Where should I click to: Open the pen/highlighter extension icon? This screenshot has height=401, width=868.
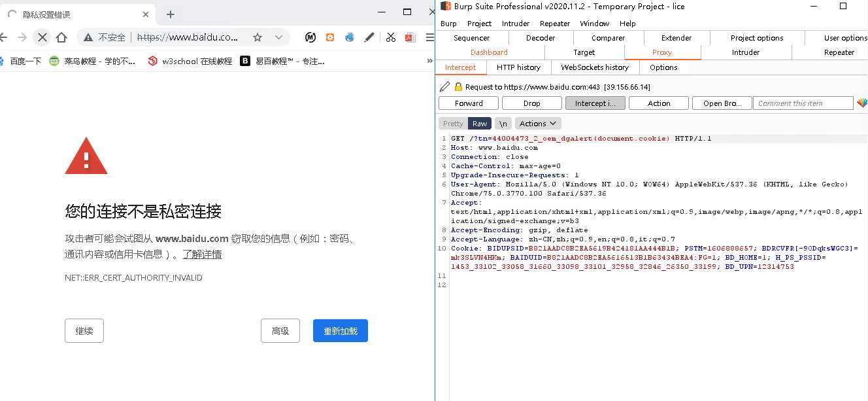(369, 37)
